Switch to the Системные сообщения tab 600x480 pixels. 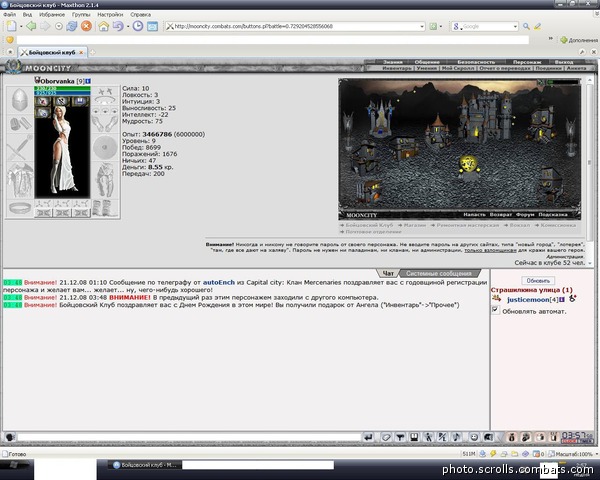click(x=439, y=273)
